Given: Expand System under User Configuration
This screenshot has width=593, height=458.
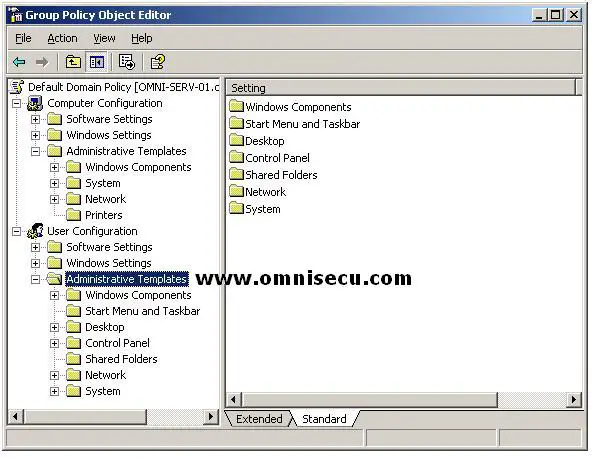Looking at the screenshot, I should click(54, 391).
